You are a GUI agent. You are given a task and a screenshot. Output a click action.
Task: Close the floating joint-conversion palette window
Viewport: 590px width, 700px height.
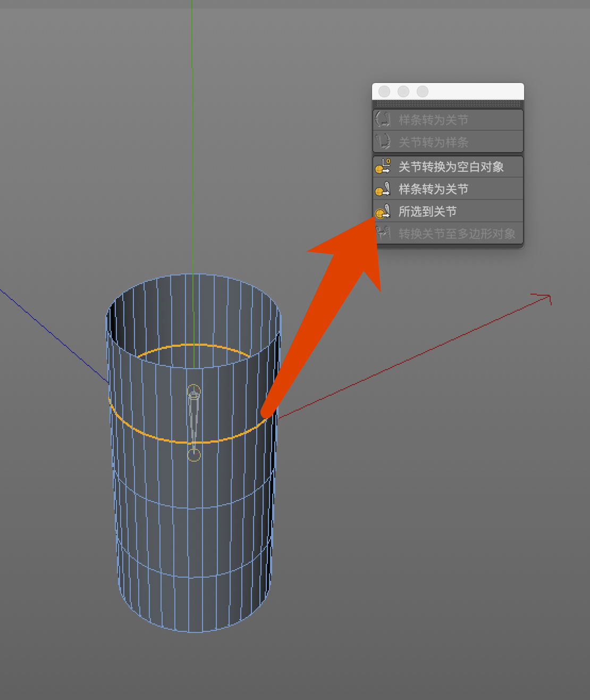tap(384, 91)
